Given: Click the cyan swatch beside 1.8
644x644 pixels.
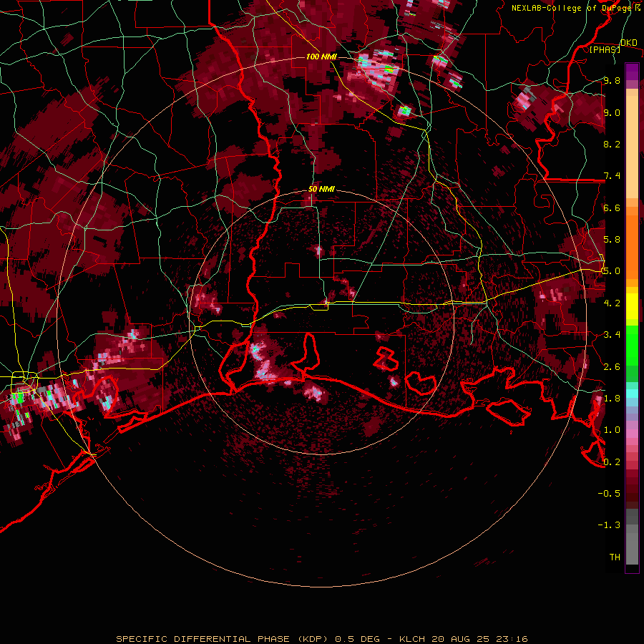Looking at the screenshot, I should 632,394.
